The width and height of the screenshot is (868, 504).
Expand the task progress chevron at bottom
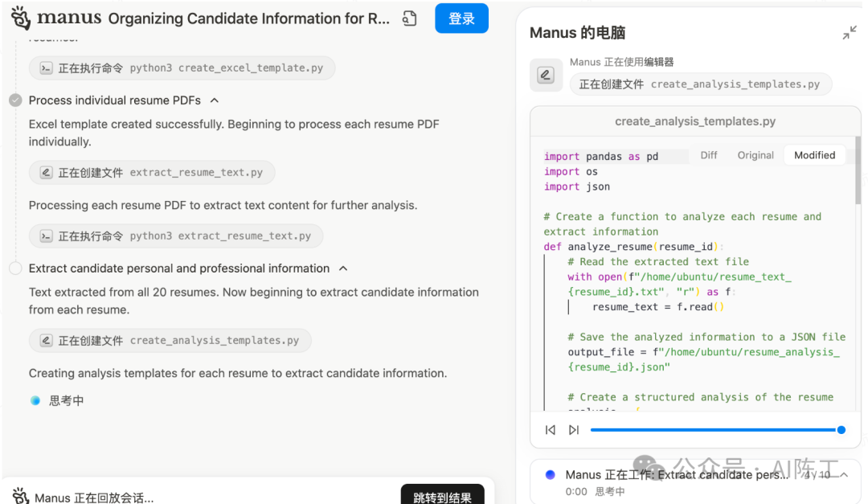point(844,475)
